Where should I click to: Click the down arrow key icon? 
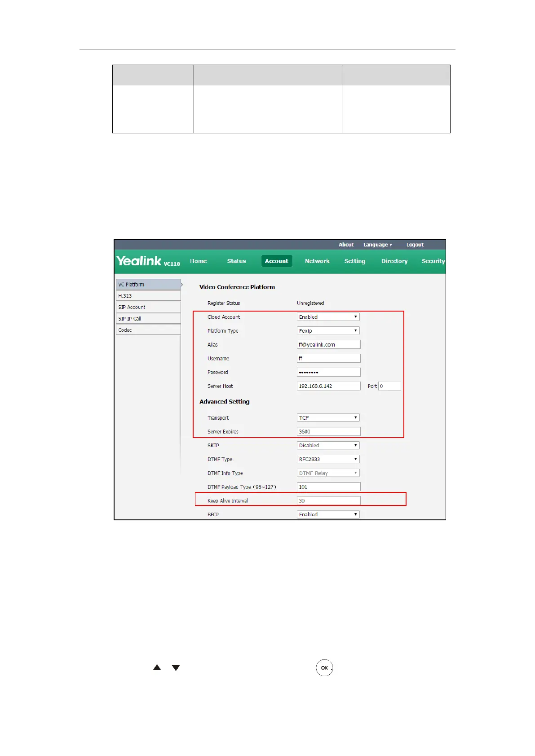click(x=176, y=668)
